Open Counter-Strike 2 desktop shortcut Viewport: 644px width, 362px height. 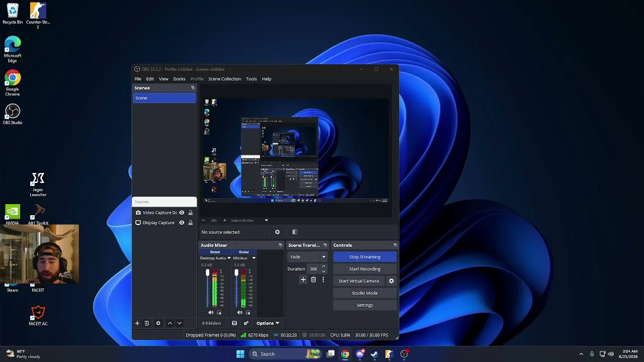(38, 16)
